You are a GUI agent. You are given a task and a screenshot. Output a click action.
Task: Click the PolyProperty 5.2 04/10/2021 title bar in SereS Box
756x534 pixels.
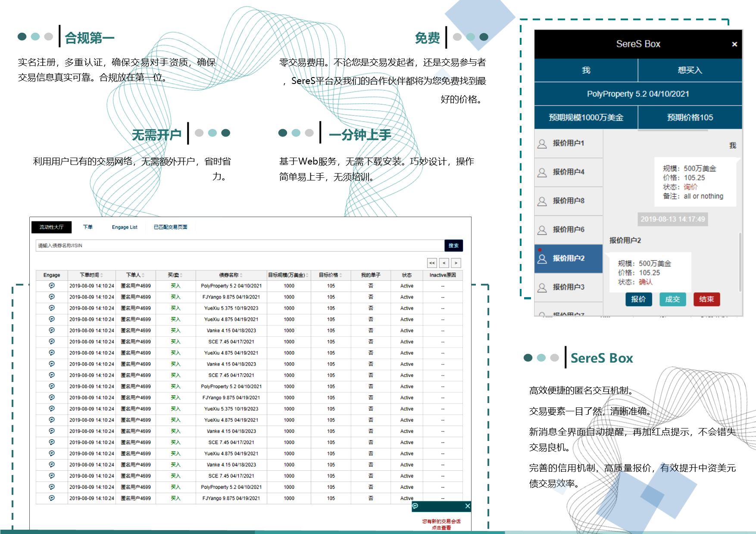tap(638, 94)
